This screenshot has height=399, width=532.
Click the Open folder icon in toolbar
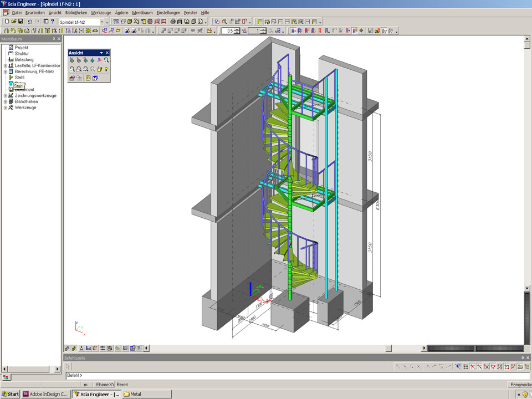[13, 22]
